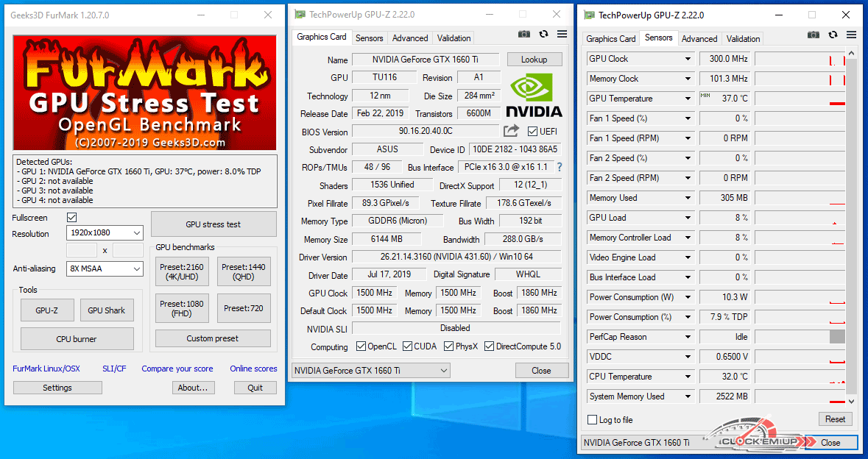This screenshot has width=868, height=459.
Task: Click the custom resolution width input field
Action: point(82,250)
